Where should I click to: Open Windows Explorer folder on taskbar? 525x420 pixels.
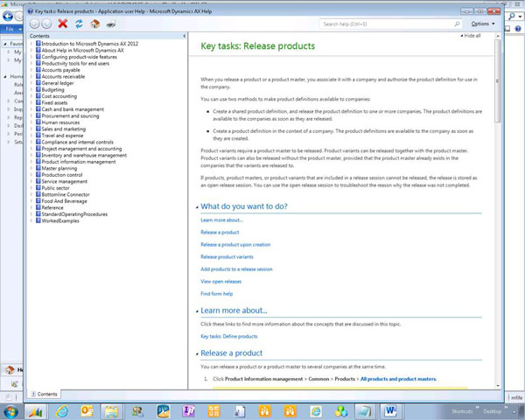(111, 411)
